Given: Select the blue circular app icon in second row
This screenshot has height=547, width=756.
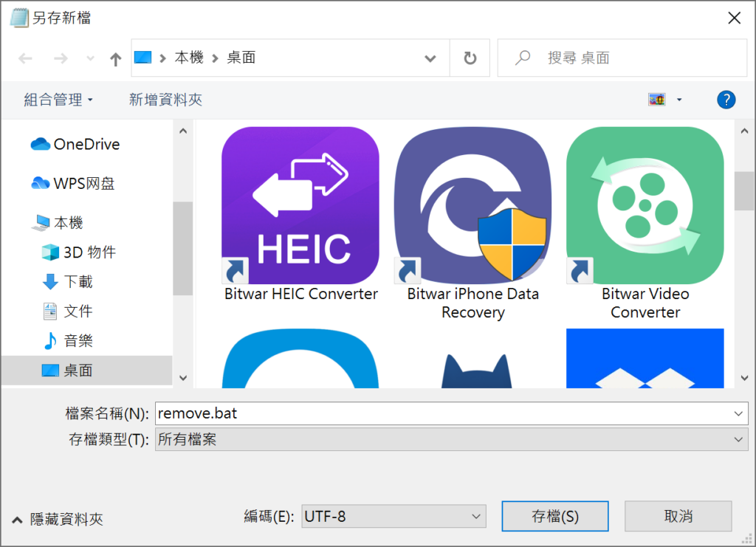Looking at the screenshot, I should (300, 358).
